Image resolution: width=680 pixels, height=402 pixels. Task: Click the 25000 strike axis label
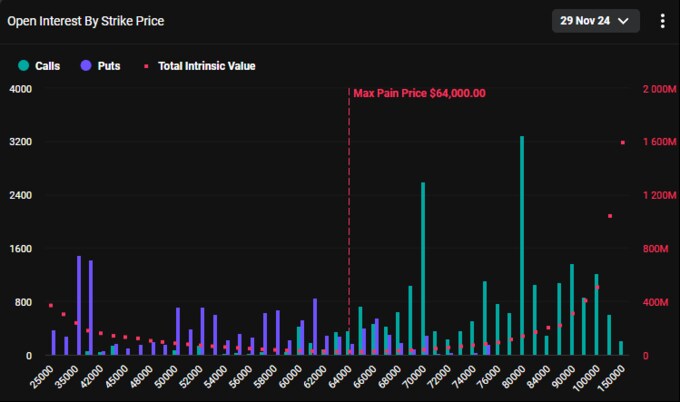(43, 377)
